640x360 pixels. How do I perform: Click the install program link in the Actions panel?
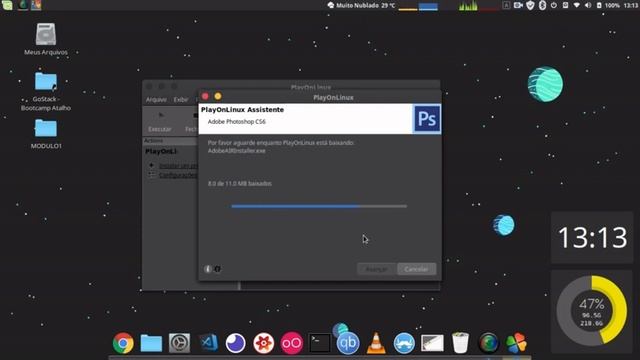(178, 166)
